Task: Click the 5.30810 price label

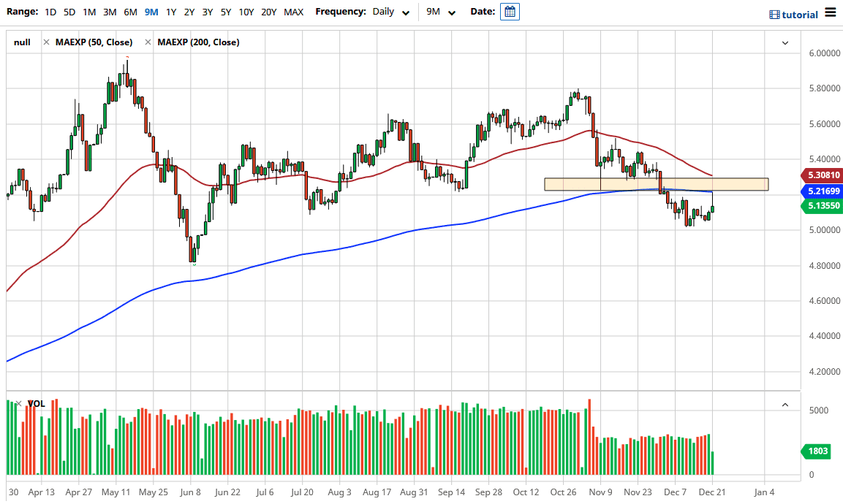Action: (822, 175)
